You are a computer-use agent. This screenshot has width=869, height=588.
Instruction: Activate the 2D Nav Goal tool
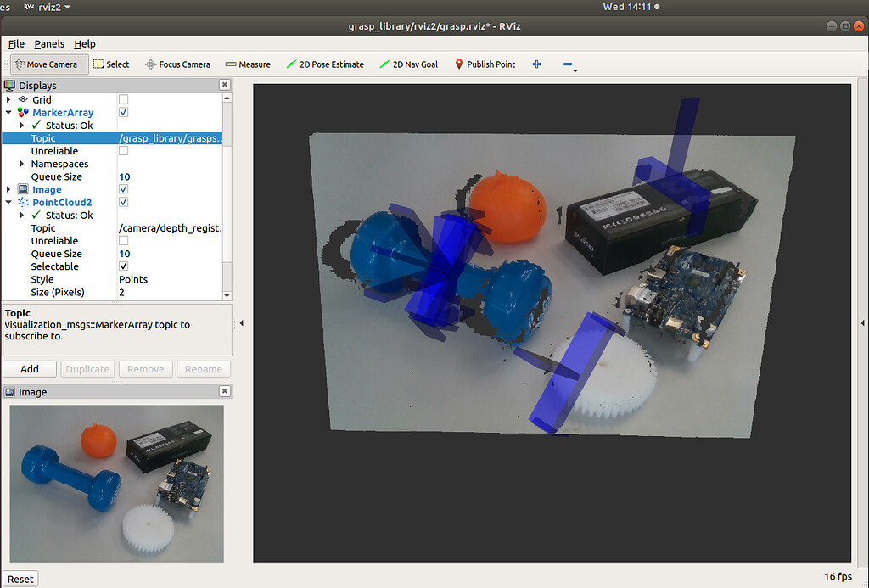(408, 64)
